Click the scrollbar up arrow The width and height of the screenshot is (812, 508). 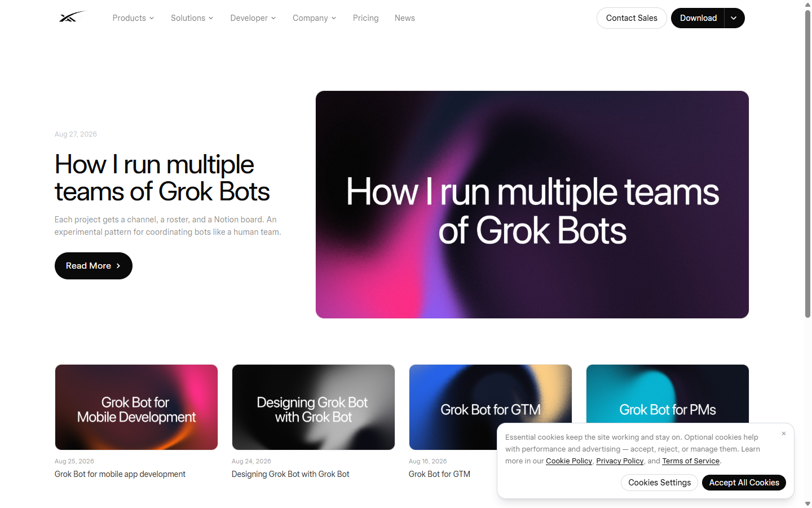(807, 4)
